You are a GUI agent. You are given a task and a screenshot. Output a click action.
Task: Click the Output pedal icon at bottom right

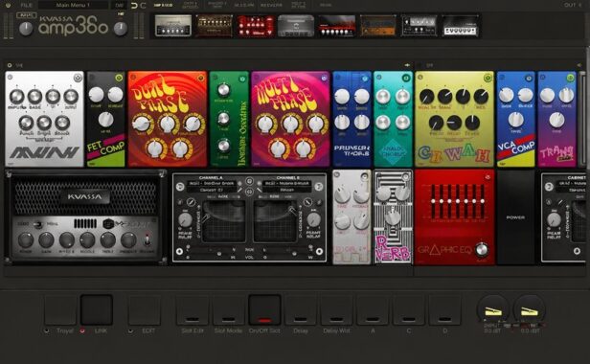530,311
